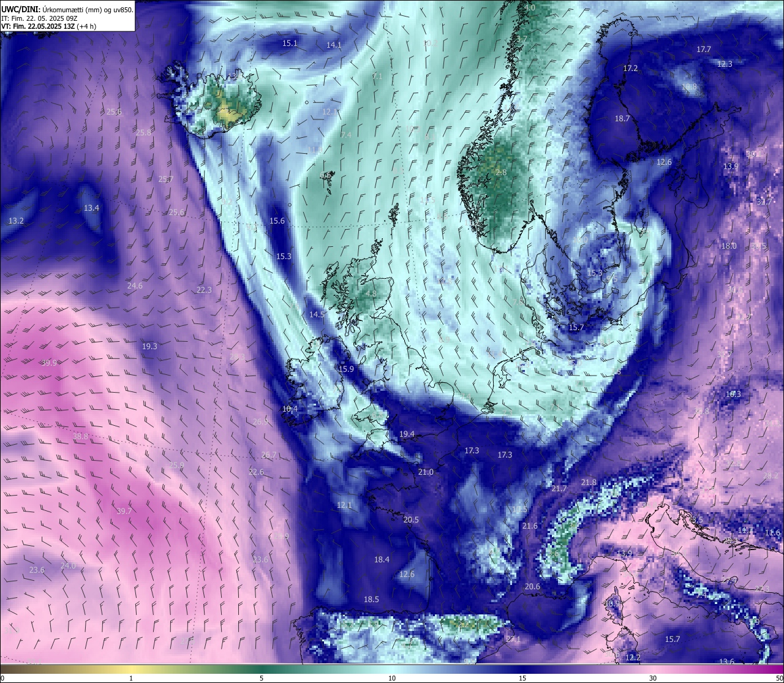
Task: Click the color scale bar along the bottom
Action: [392, 669]
